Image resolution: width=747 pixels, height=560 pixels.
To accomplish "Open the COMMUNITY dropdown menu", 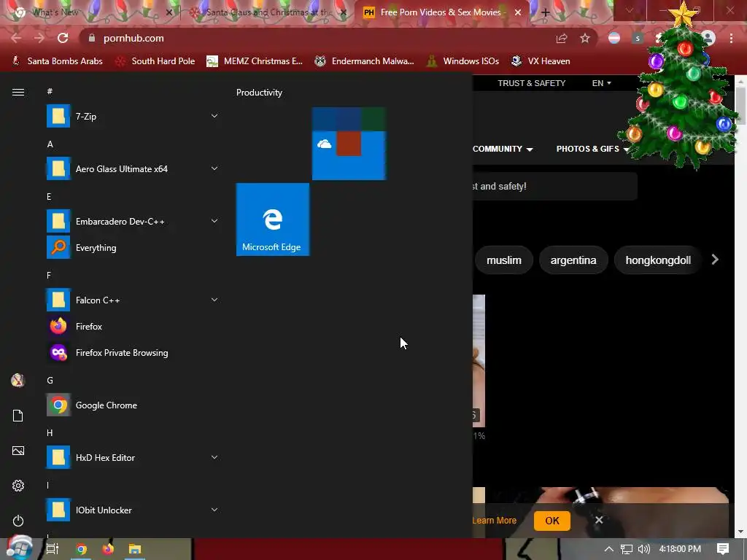I will (503, 149).
